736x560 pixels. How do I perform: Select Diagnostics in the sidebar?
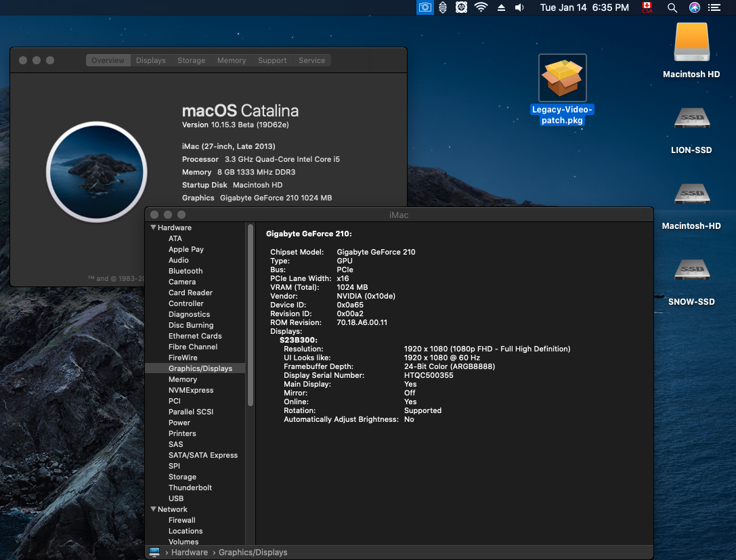[189, 314]
